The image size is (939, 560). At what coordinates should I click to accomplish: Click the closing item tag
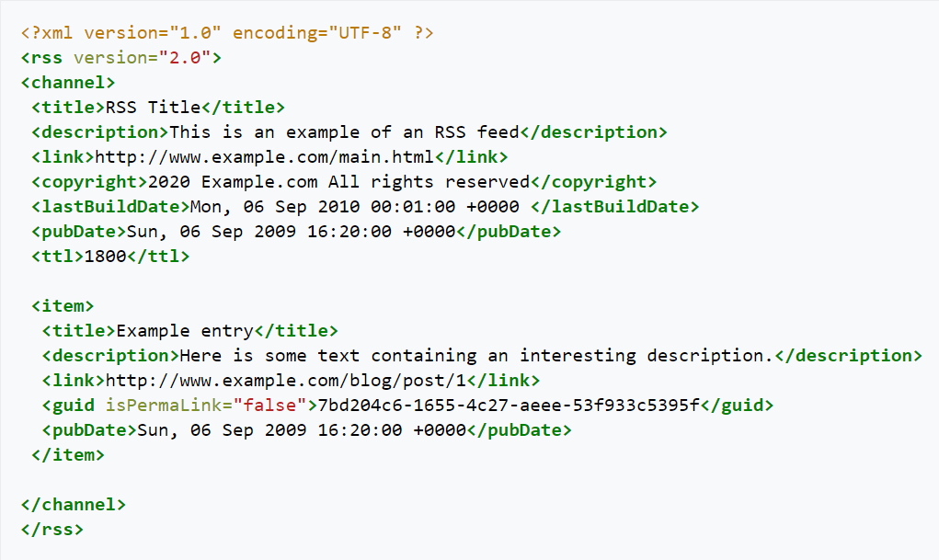(x=68, y=455)
